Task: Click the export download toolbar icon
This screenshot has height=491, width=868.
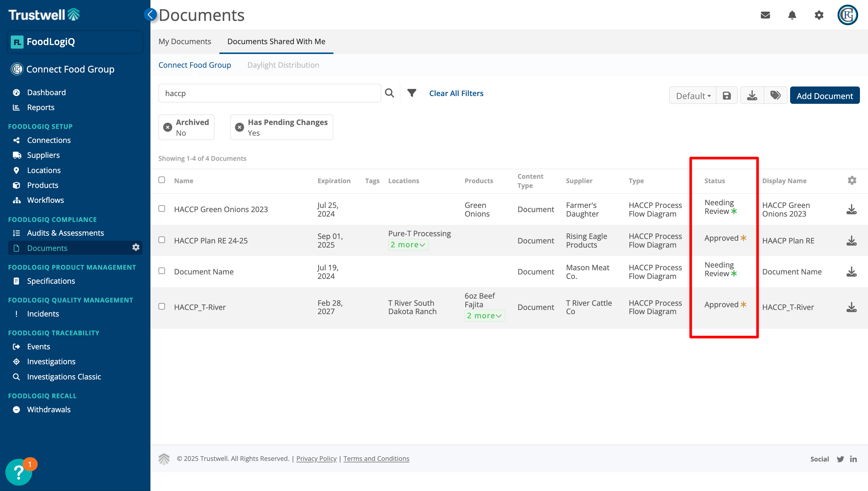Action: tap(752, 96)
